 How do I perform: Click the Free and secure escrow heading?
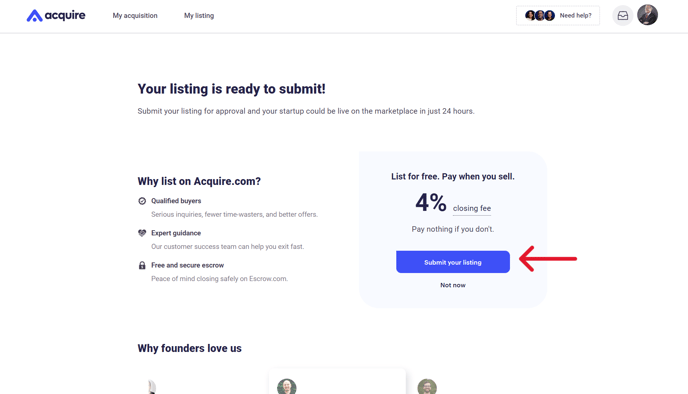click(x=187, y=265)
